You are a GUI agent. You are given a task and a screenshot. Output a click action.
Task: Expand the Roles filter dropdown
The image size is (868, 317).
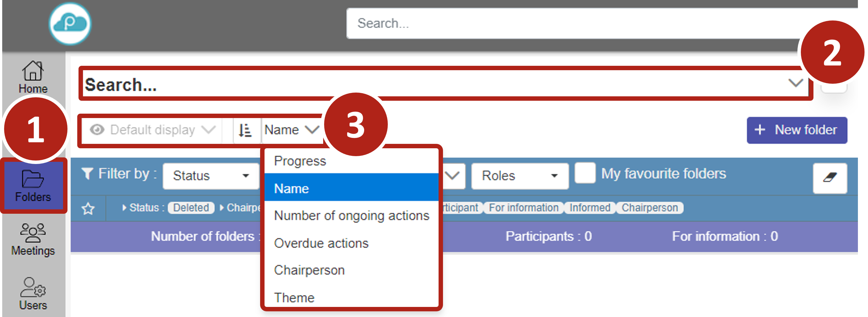(x=519, y=176)
